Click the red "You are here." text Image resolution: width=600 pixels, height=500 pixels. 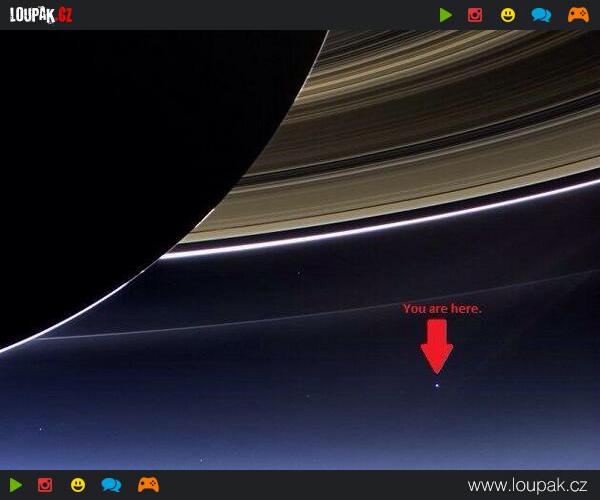[442, 309]
